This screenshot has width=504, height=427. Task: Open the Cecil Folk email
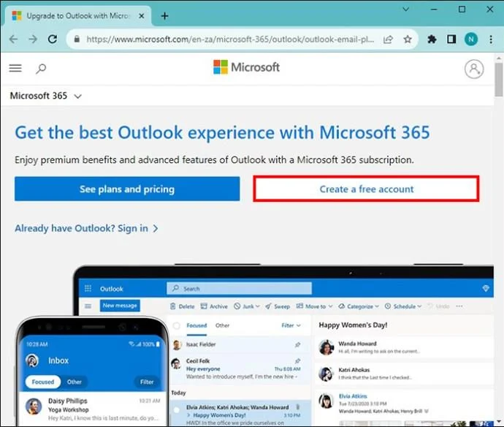point(239,369)
